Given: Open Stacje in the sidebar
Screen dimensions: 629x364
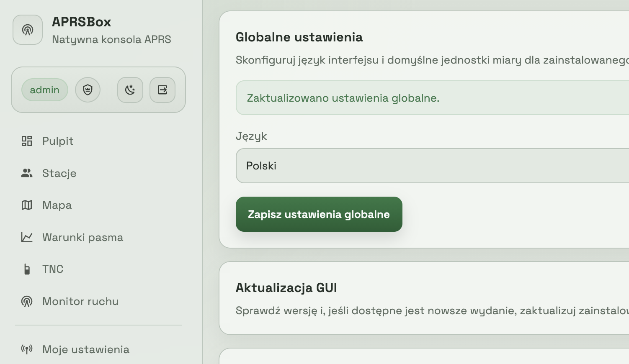Looking at the screenshot, I should [x=59, y=173].
